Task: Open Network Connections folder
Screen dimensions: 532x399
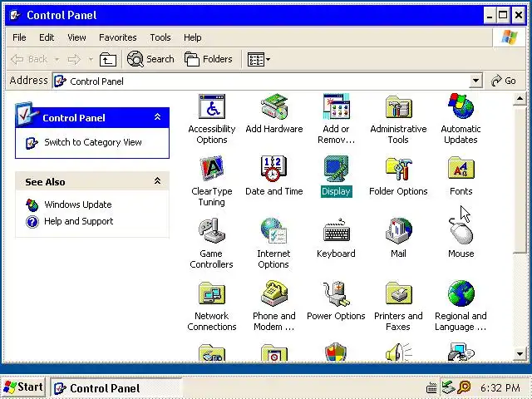Action: pyautogui.click(x=212, y=306)
